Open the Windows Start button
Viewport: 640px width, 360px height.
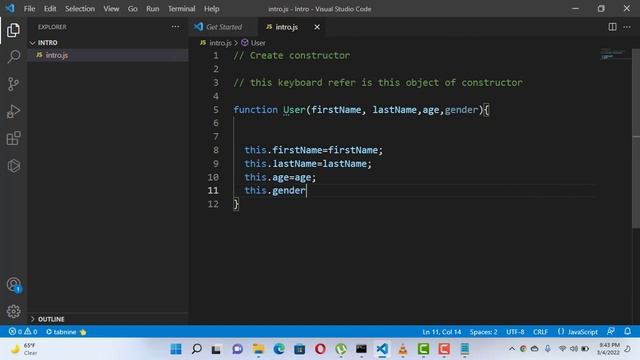pos(176,349)
